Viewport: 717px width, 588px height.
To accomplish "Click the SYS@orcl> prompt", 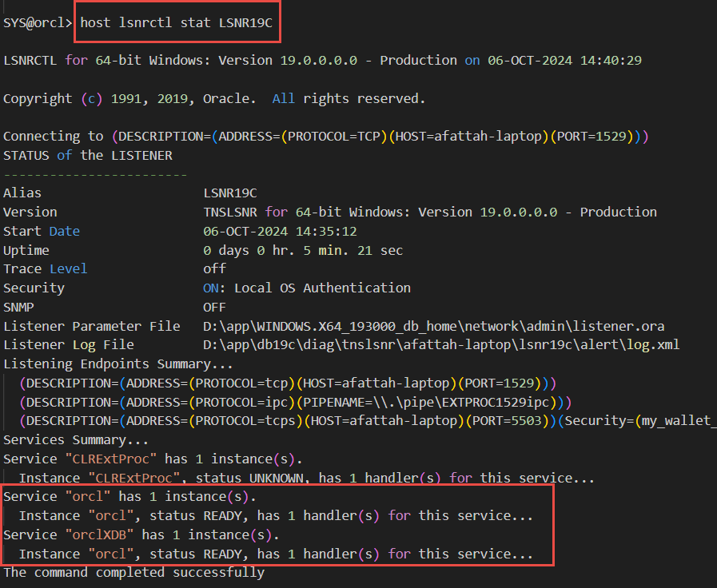I will click(x=38, y=23).
